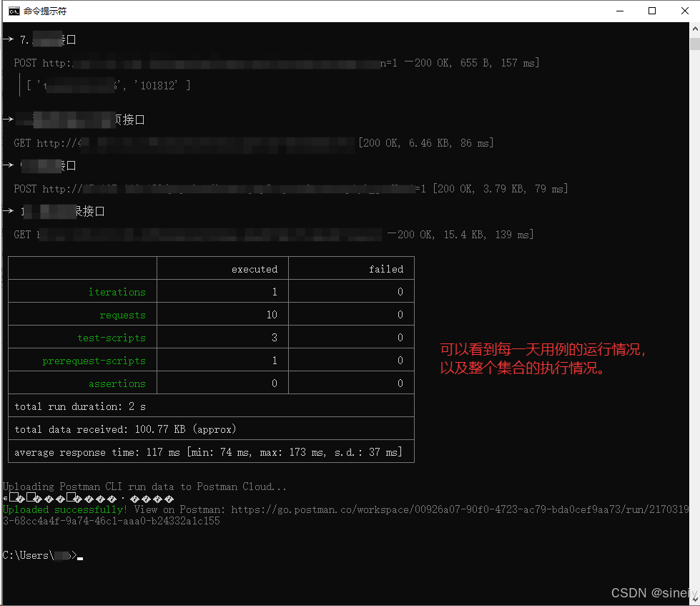700x606 pixels.
Task: Click the 'failed' column header
Action: 386,268
